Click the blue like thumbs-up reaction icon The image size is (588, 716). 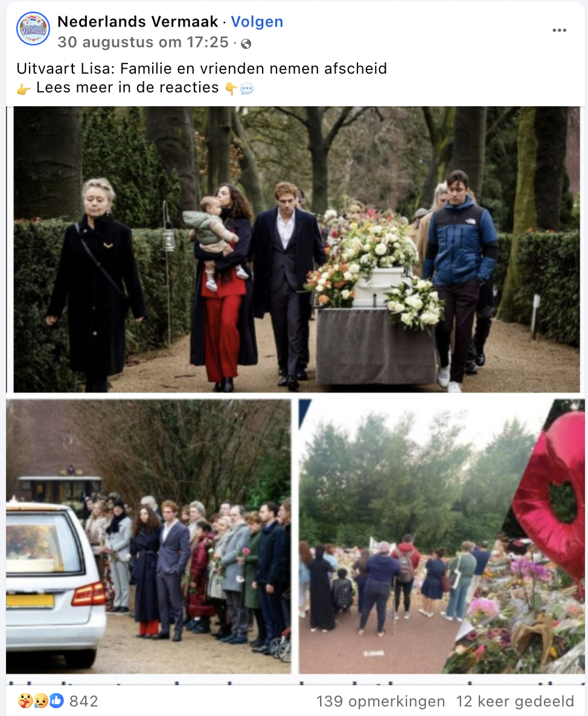[56, 700]
